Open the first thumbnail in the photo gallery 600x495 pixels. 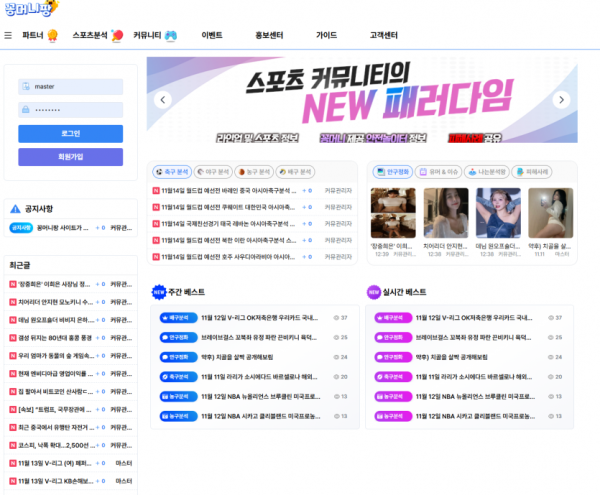[394, 214]
